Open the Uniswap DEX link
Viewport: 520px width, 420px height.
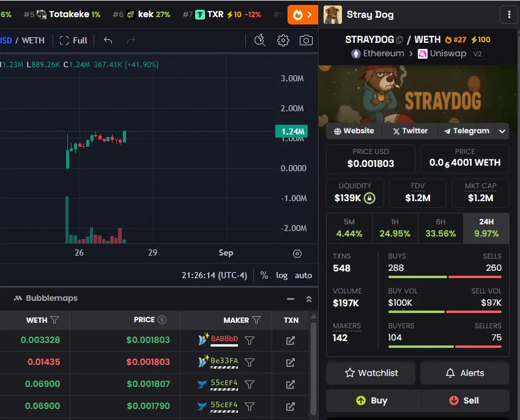click(442, 53)
